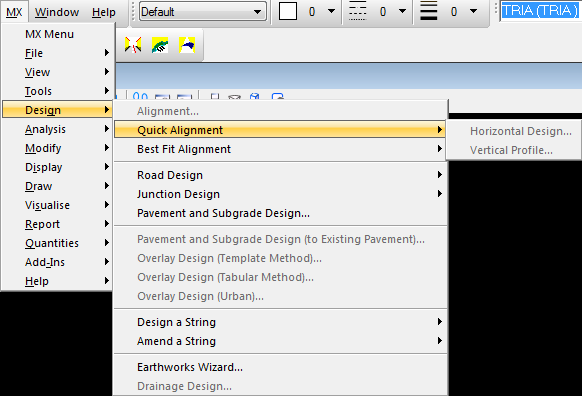Open the Help menu in menu bar
Image resolution: width=582 pixels, height=396 pixels.
pyautogui.click(x=104, y=12)
